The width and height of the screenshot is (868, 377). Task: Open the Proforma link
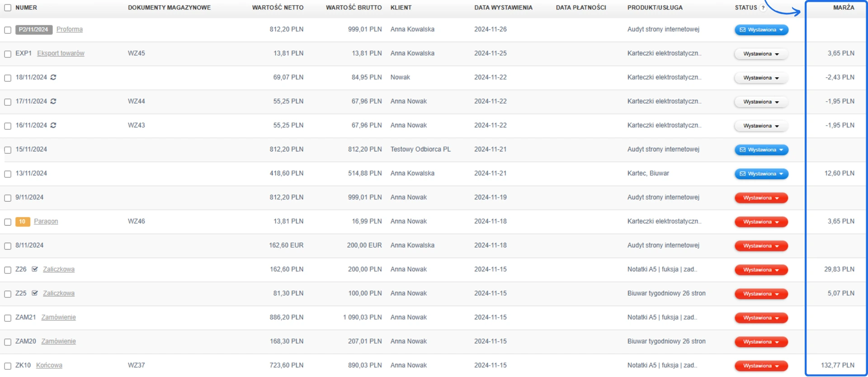pyautogui.click(x=70, y=29)
